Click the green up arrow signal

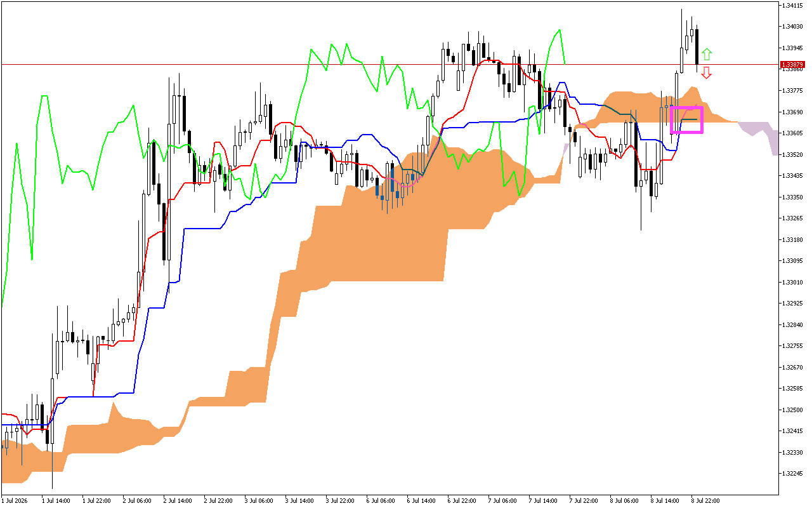pos(707,55)
